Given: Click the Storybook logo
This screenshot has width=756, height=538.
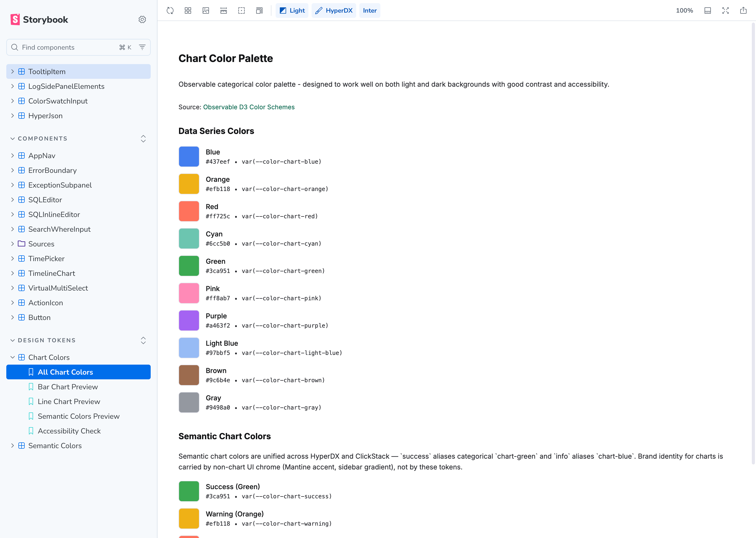Looking at the screenshot, I should pyautogui.click(x=39, y=19).
